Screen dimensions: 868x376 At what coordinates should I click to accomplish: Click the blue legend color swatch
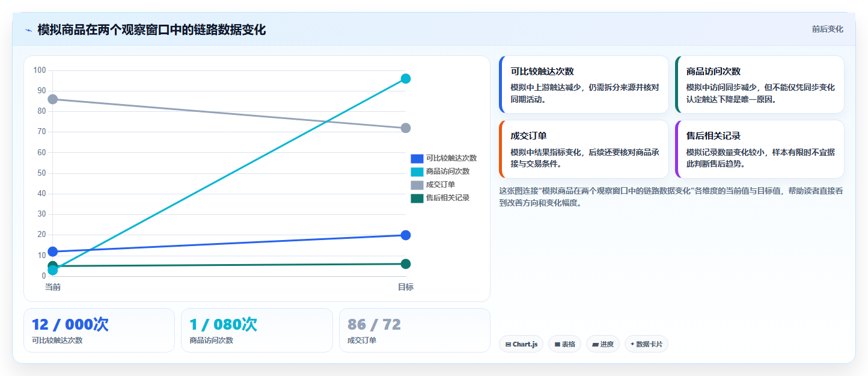417,158
